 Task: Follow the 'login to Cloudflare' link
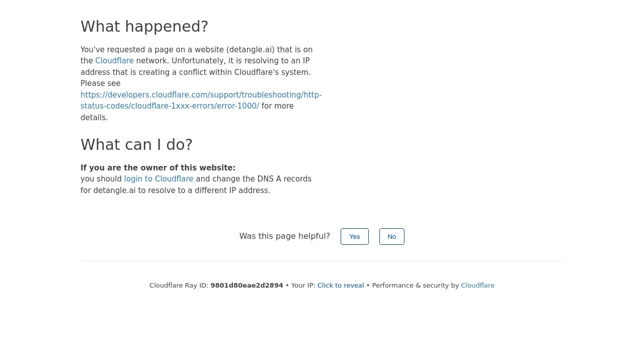click(158, 179)
